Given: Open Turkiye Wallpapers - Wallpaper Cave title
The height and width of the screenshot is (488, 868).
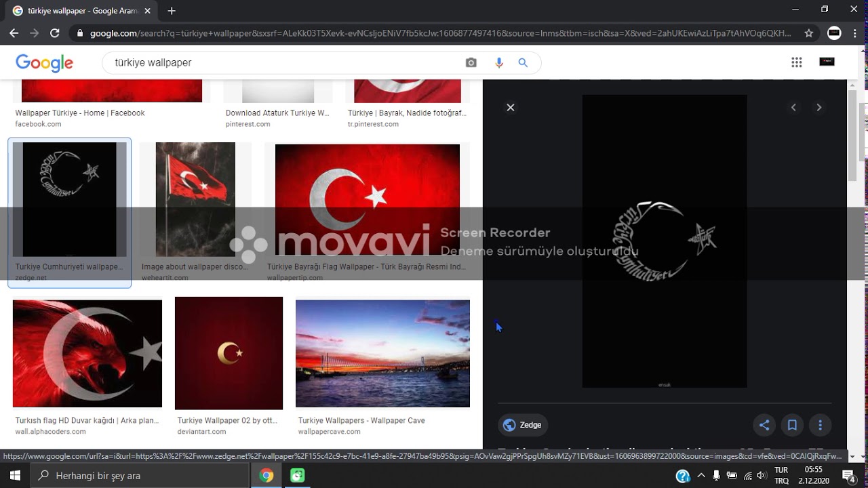Looking at the screenshot, I should (361, 420).
